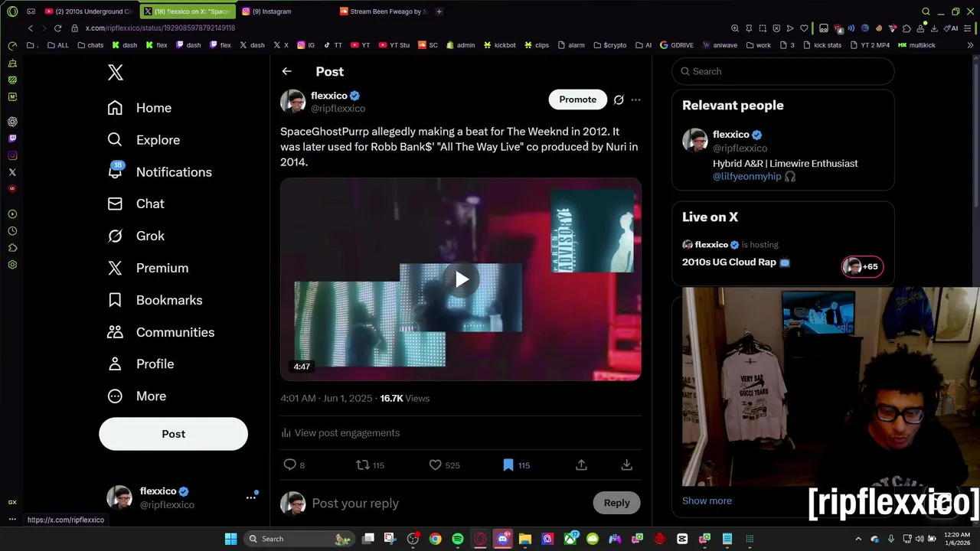Click the browser address bar URL
This screenshot has height=551, width=980.
(160, 28)
